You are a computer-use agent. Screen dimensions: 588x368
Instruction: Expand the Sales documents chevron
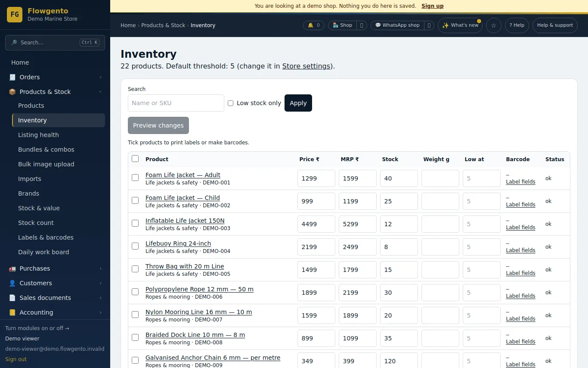100,298
